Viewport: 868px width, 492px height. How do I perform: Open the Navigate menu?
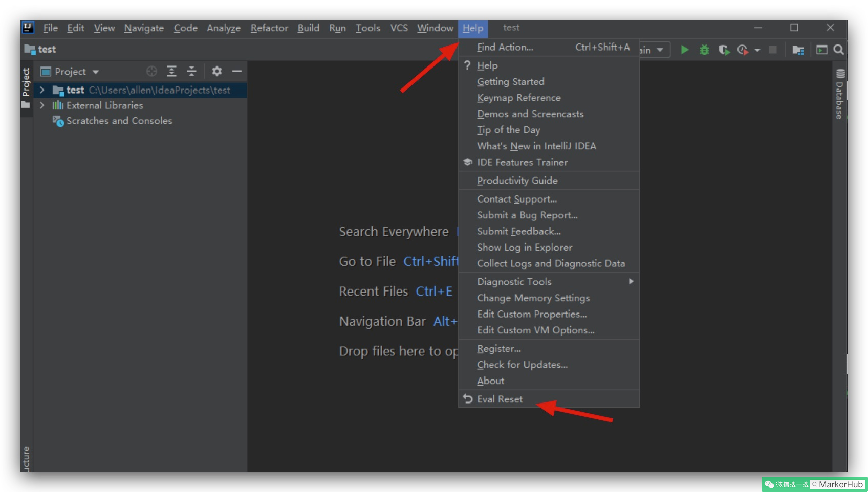pos(144,28)
